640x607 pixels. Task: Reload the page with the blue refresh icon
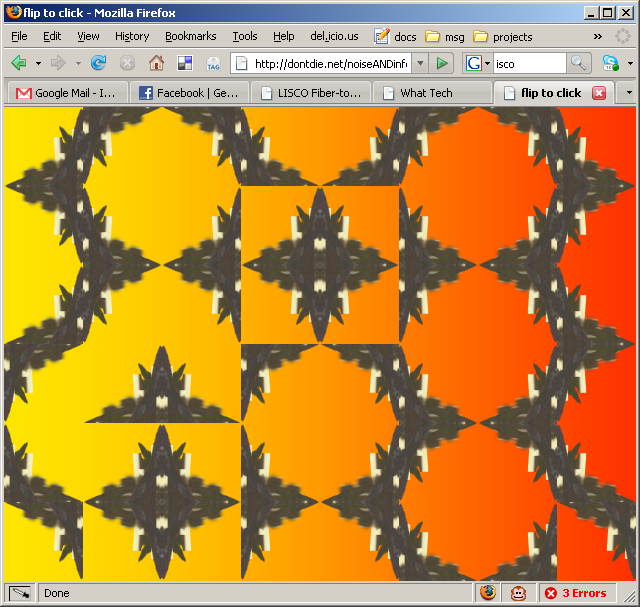[x=98, y=62]
